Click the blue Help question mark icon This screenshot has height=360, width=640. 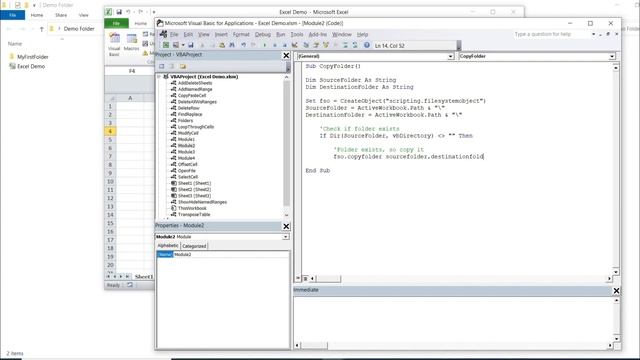[367, 45]
